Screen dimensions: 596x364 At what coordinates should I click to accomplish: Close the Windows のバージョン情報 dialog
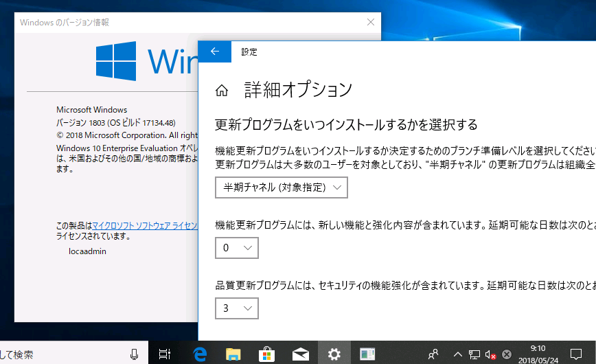[x=371, y=22]
